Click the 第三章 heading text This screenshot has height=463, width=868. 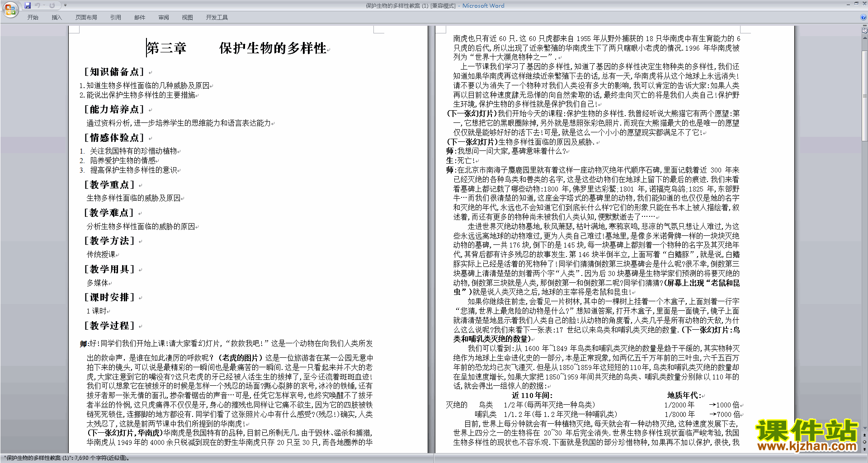click(x=166, y=48)
